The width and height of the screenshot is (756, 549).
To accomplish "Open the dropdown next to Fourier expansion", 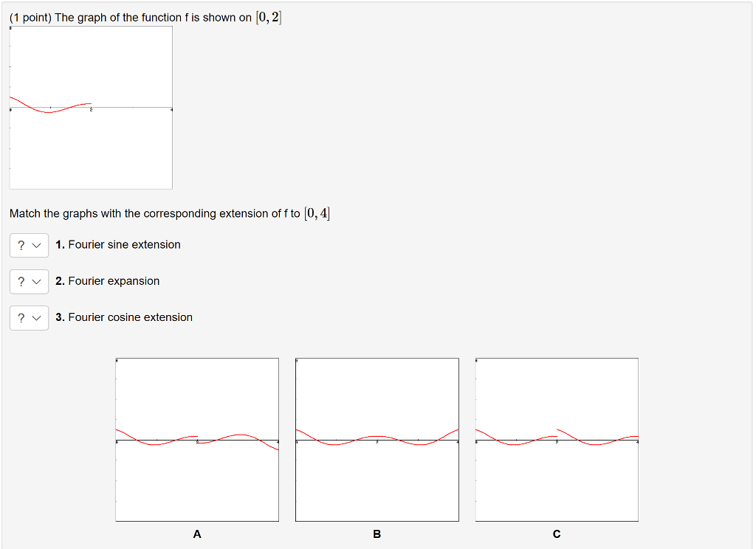I will [x=29, y=281].
